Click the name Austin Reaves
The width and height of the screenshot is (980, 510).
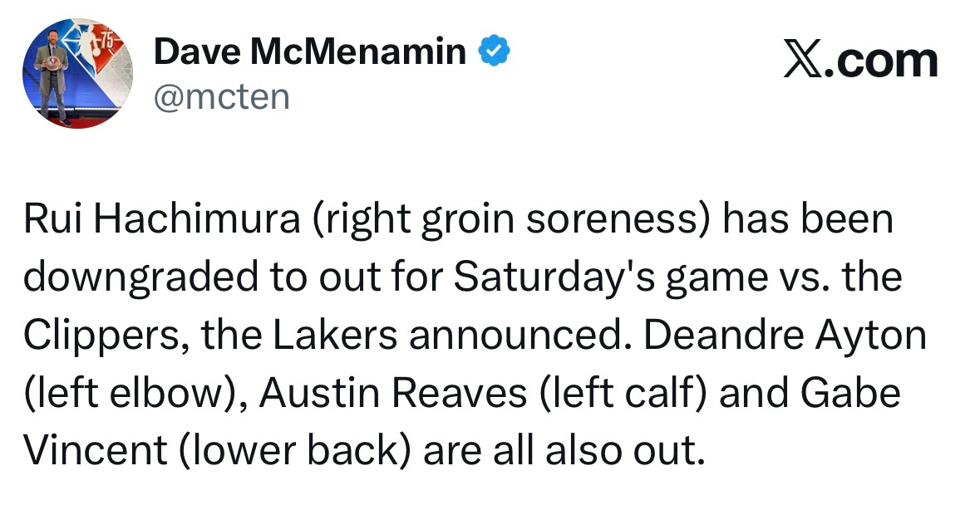393,393
